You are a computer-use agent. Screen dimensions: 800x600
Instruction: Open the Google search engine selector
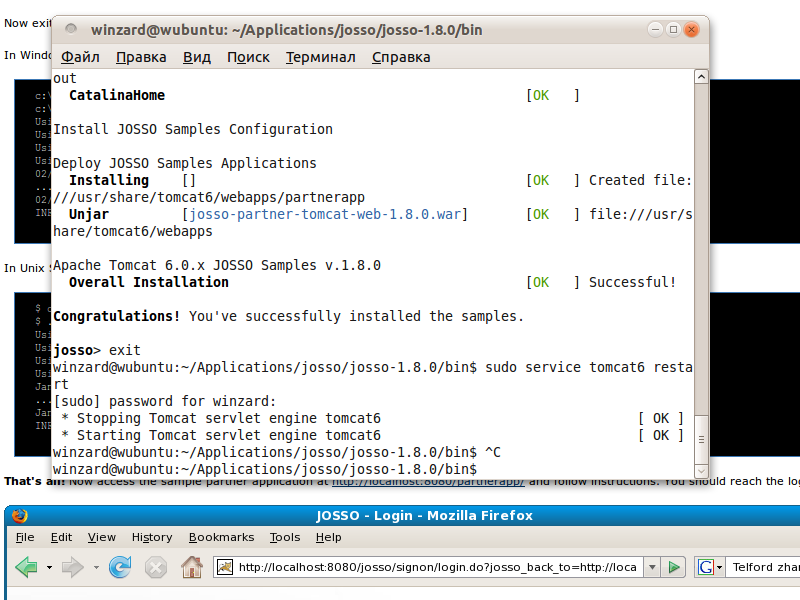point(710,567)
